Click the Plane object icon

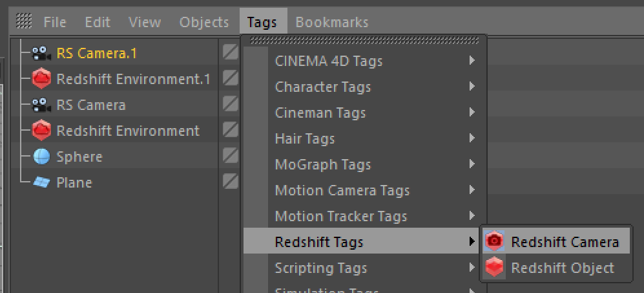click(x=41, y=182)
